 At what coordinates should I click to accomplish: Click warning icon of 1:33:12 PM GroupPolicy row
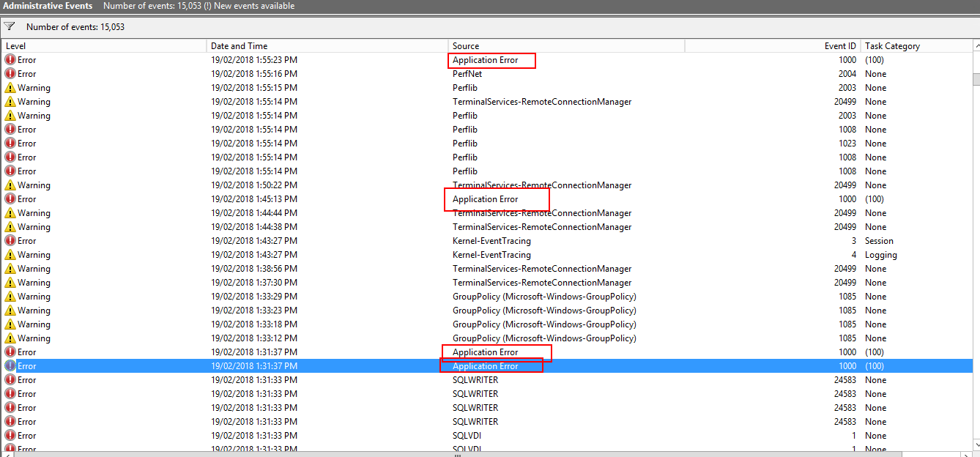pyautogui.click(x=10, y=338)
